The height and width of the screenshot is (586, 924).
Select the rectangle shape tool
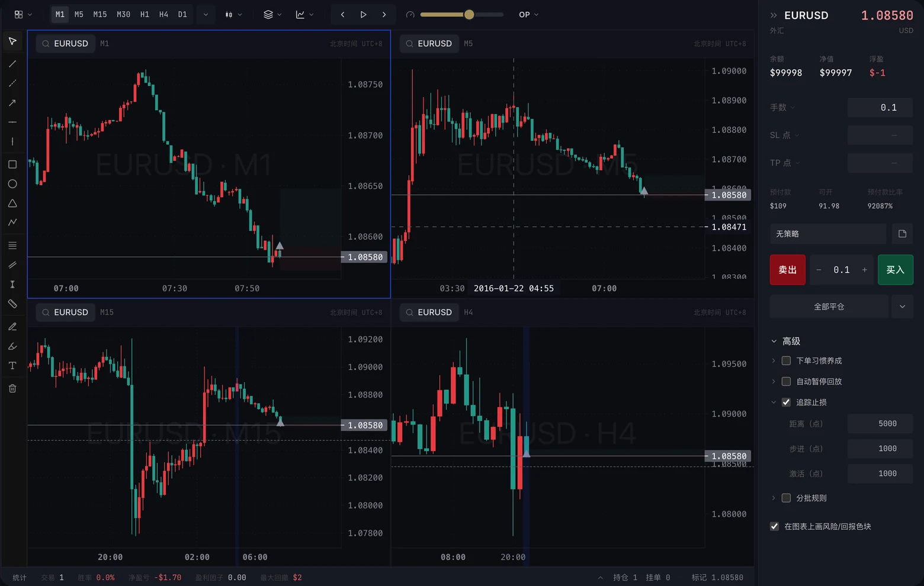pos(12,165)
